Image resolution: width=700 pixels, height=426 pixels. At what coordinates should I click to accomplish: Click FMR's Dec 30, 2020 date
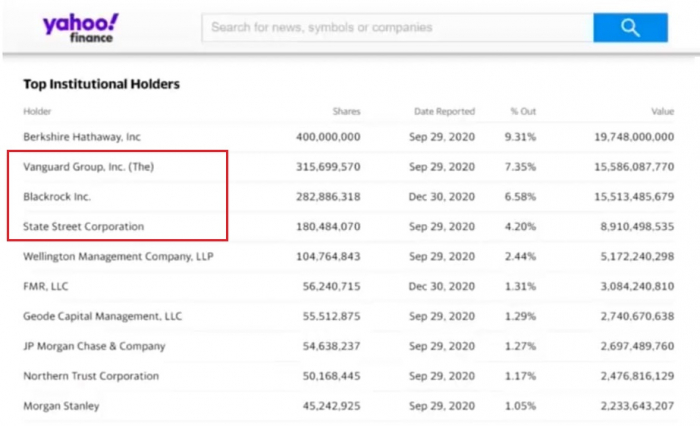pos(442,286)
